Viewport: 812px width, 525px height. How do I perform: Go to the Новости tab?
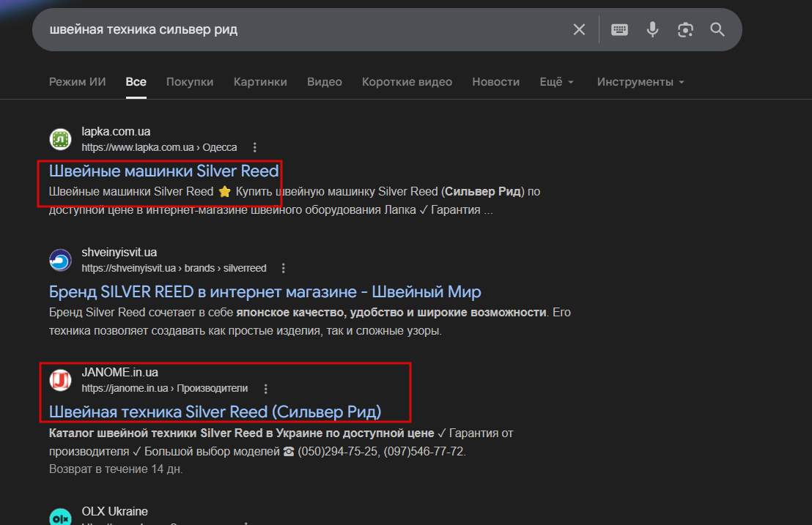pos(495,82)
